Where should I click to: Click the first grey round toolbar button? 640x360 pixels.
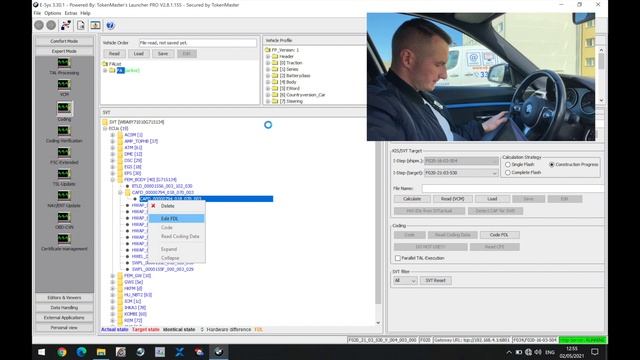coord(39,25)
